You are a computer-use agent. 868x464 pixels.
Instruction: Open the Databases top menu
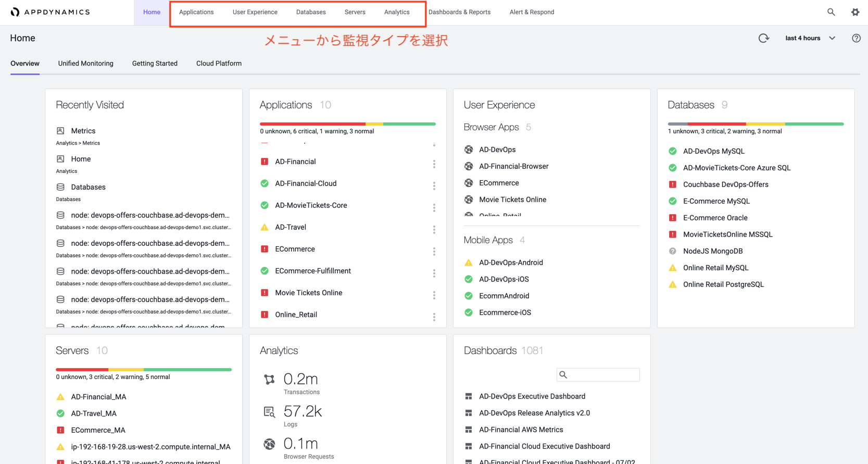pos(311,12)
